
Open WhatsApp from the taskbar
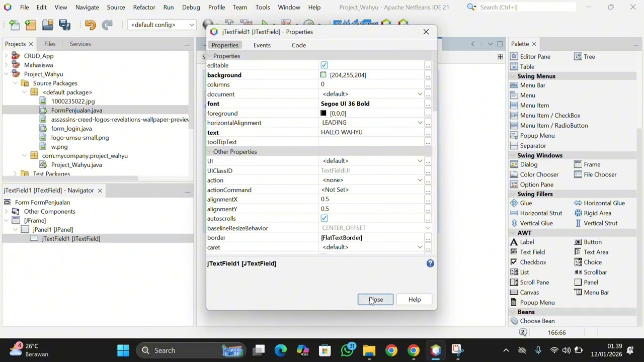[347, 350]
